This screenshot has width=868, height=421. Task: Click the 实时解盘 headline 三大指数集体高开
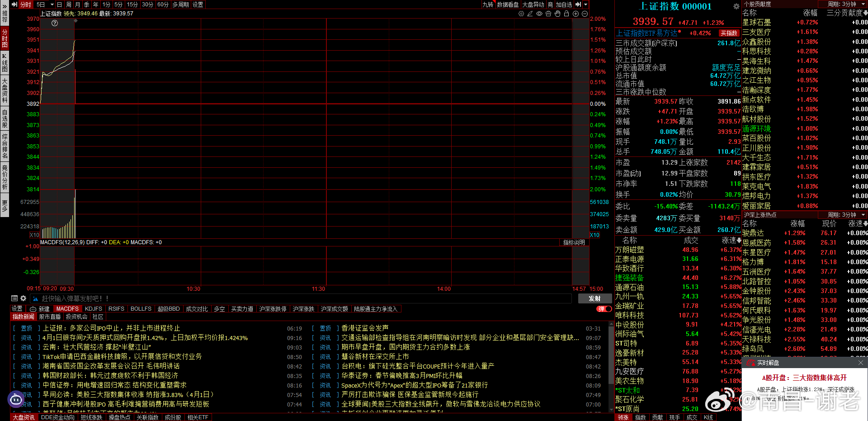pyautogui.click(x=804, y=378)
